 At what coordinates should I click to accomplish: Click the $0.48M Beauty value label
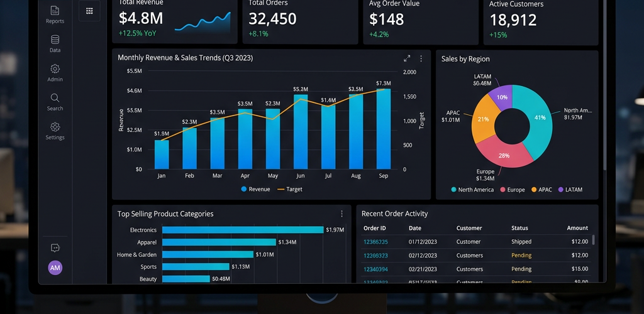[221, 279]
